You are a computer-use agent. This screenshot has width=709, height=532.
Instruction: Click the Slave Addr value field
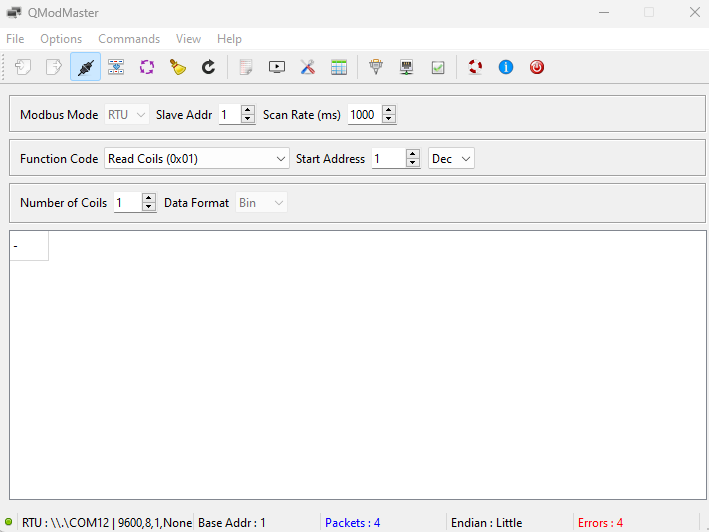point(230,115)
